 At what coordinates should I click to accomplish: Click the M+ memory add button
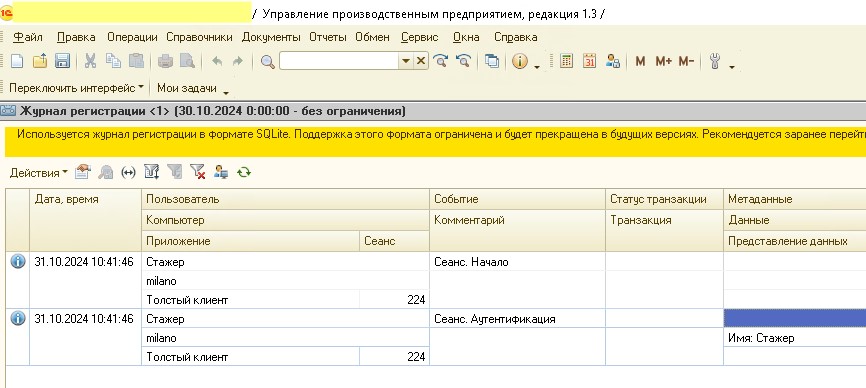pos(663,61)
